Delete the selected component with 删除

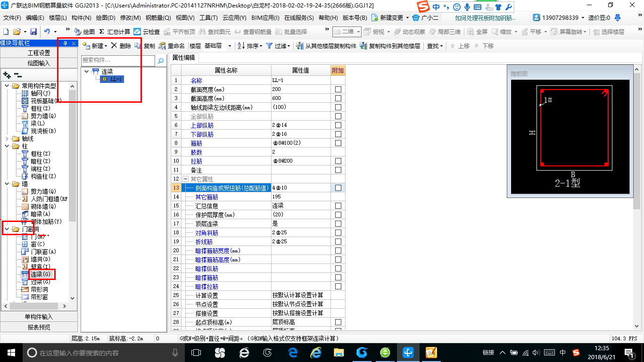pos(121,46)
